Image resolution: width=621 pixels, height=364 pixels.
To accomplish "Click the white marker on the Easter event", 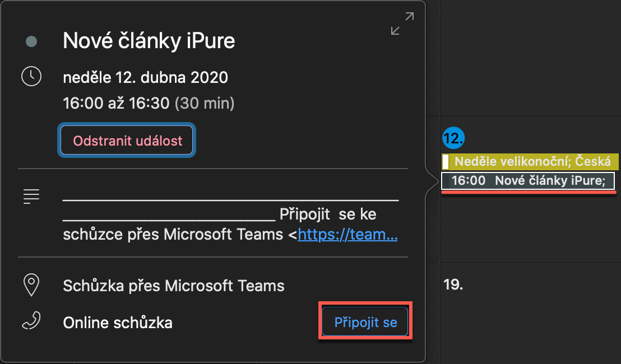I will click(x=446, y=162).
